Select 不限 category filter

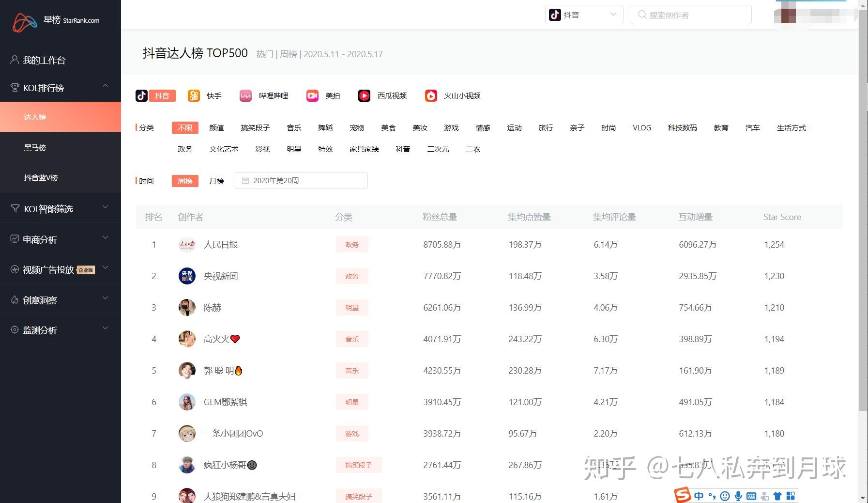185,128
